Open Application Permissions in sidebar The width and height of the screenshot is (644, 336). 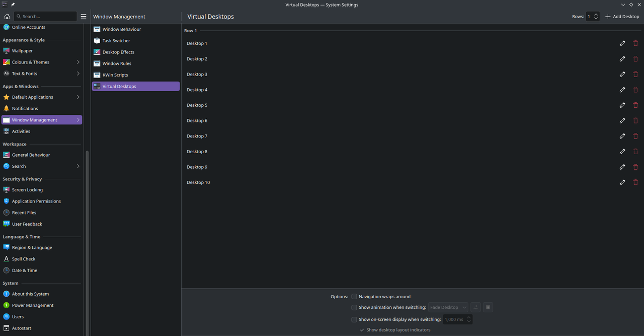(x=42, y=201)
